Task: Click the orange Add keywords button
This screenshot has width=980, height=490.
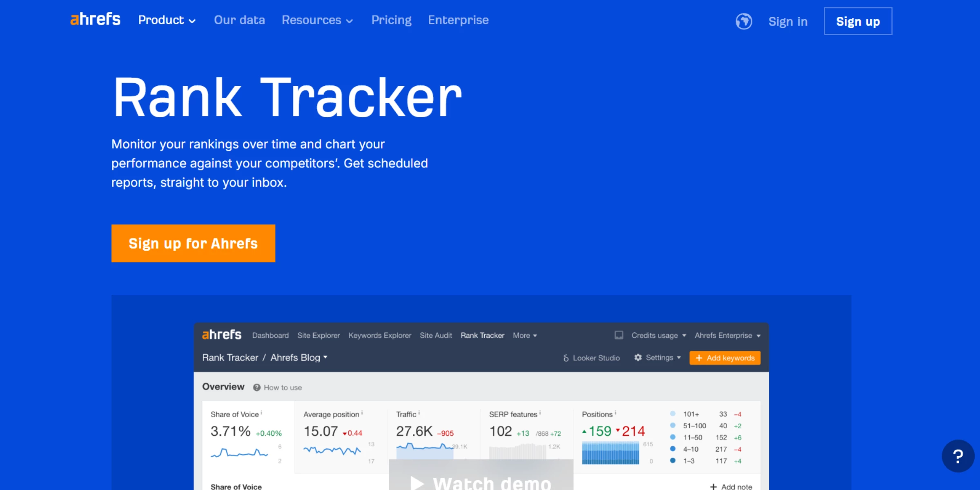Action: click(725, 358)
